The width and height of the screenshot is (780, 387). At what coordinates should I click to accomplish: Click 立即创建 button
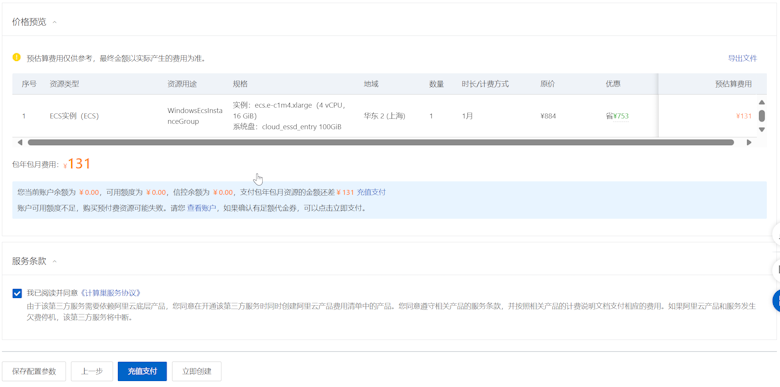click(196, 371)
